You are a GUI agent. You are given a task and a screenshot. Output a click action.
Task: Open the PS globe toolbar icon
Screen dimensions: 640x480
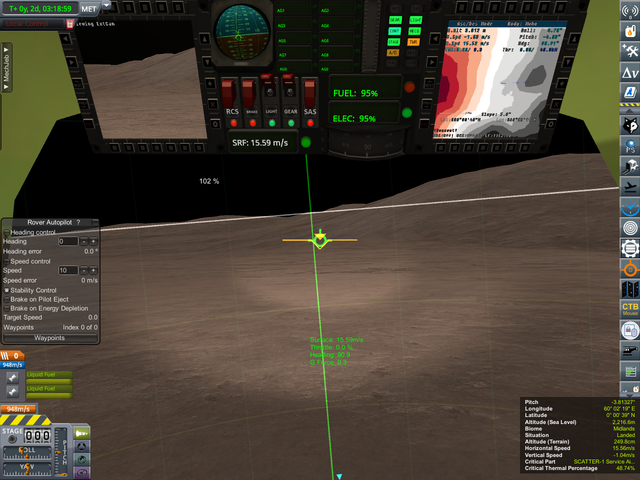tap(630, 145)
